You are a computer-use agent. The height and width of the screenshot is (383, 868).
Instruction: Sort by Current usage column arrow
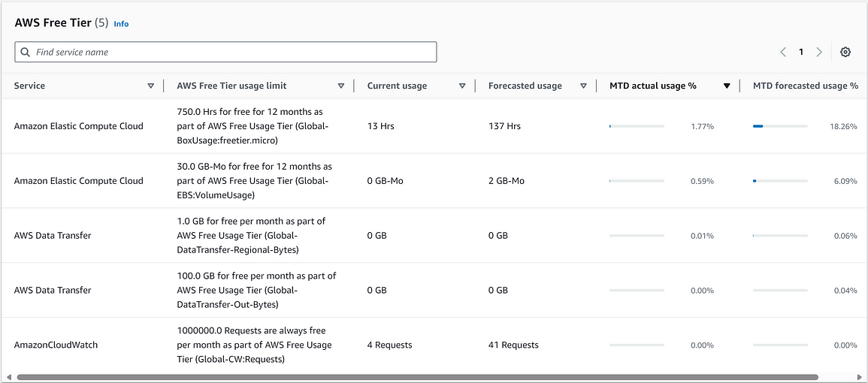point(462,86)
